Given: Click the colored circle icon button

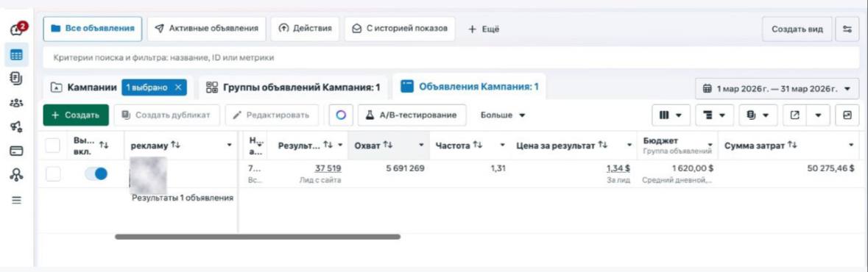Looking at the screenshot, I should click(341, 115).
